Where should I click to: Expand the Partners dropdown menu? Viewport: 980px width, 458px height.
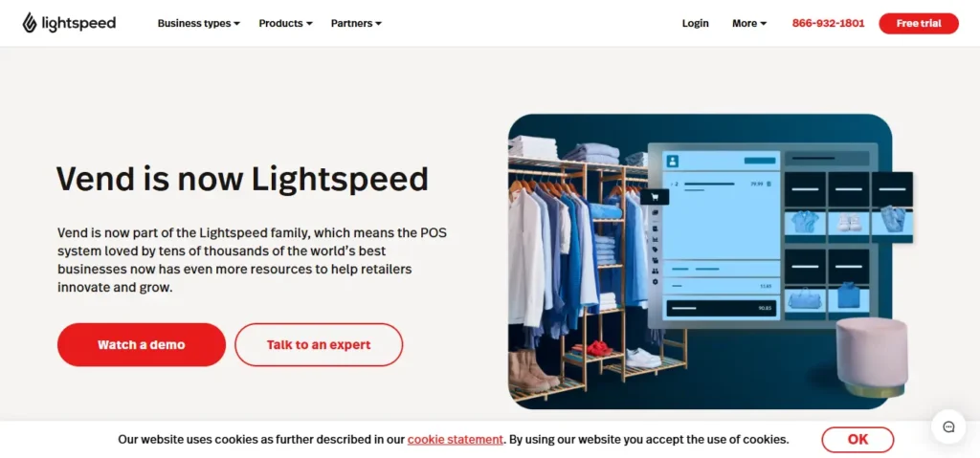pos(356,23)
